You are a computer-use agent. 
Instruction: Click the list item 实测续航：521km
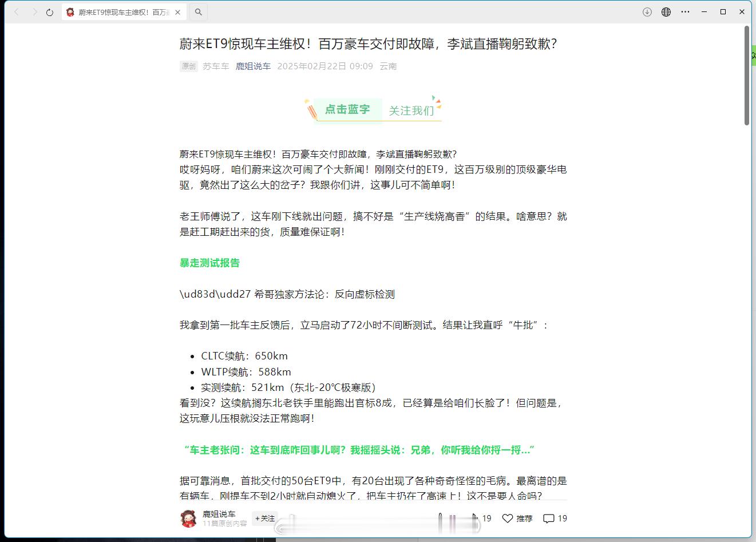[289, 387]
